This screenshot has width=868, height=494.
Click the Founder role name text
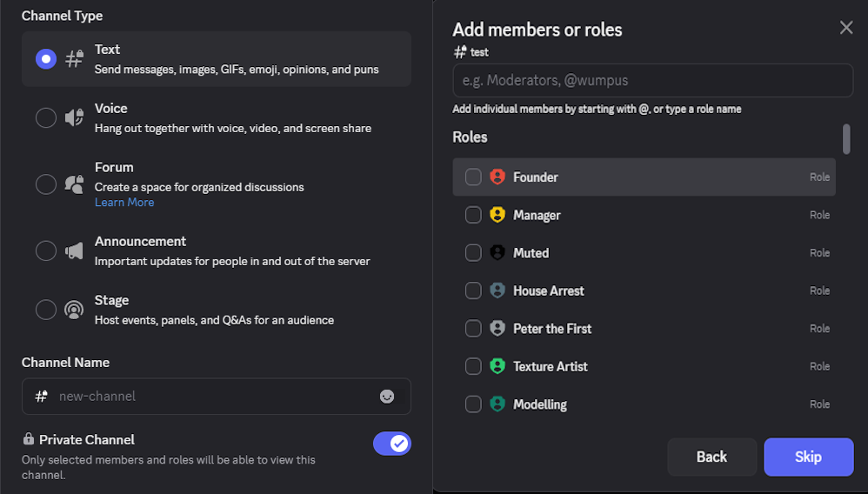pyautogui.click(x=535, y=177)
